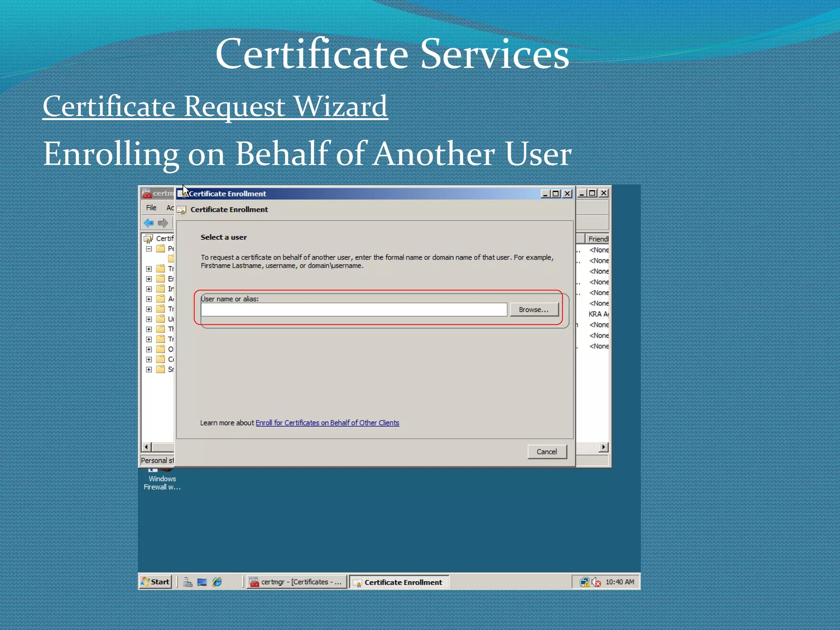Select the second Tr folder icon below Ac

(161, 309)
